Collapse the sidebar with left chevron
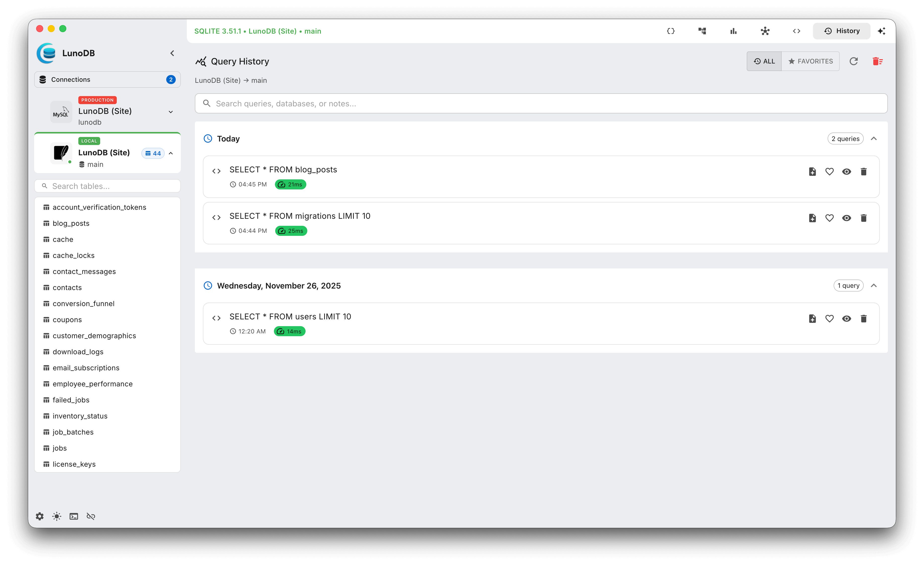Image resolution: width=924 pixels, height=565 pixels. [x=172, y=53]
